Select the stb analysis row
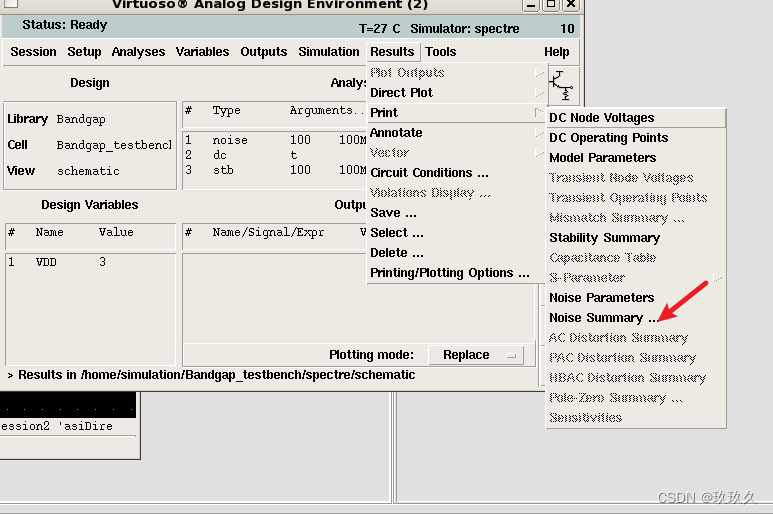Screen dimensions: 773x514 point(275,170)
